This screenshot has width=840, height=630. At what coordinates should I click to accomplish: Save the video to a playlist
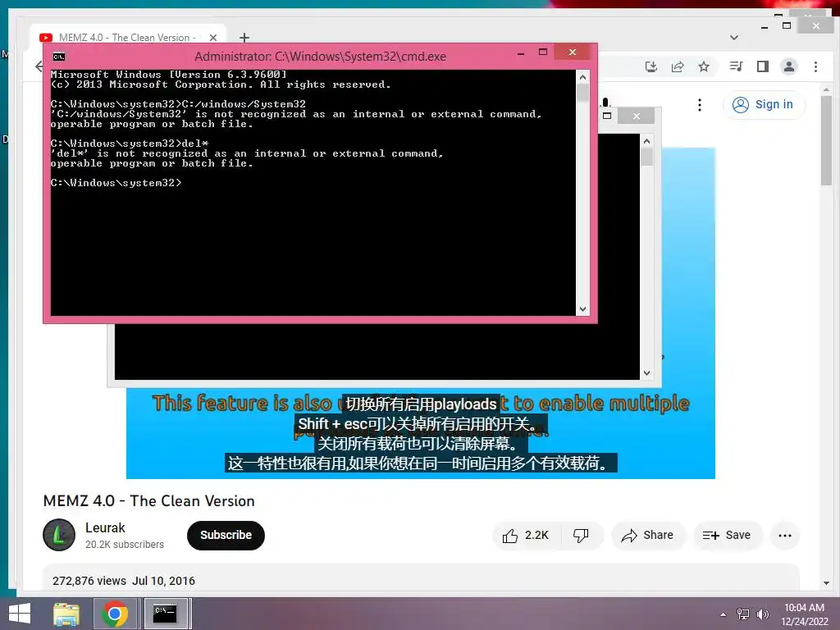[727, 535]
